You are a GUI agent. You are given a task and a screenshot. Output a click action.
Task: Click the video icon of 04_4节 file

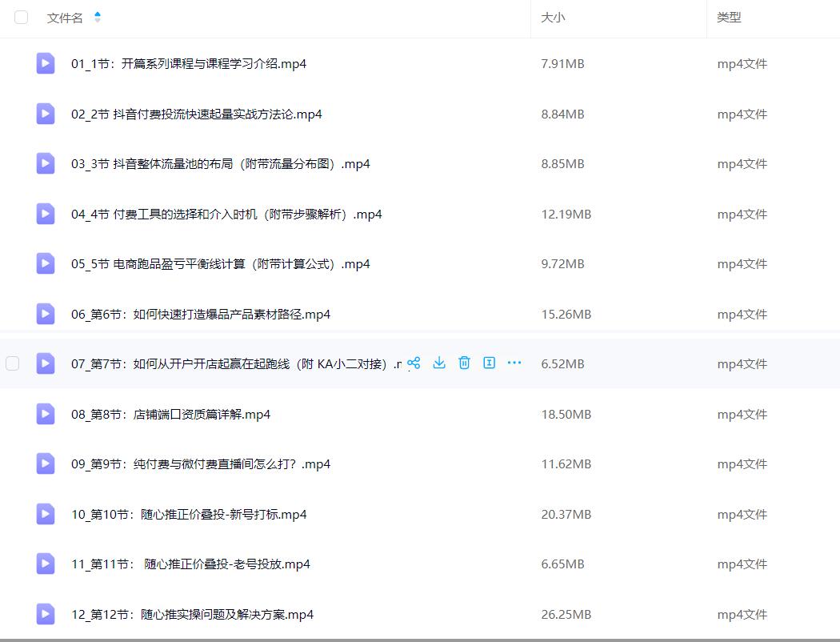pyautogui.click(x=46, y=214)
